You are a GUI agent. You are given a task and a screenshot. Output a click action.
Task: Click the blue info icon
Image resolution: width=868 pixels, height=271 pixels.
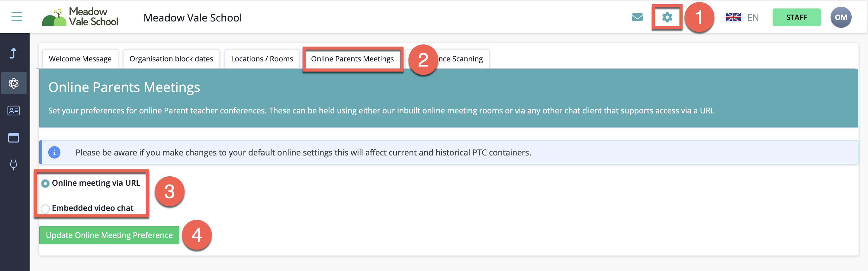tap(54, 152)
